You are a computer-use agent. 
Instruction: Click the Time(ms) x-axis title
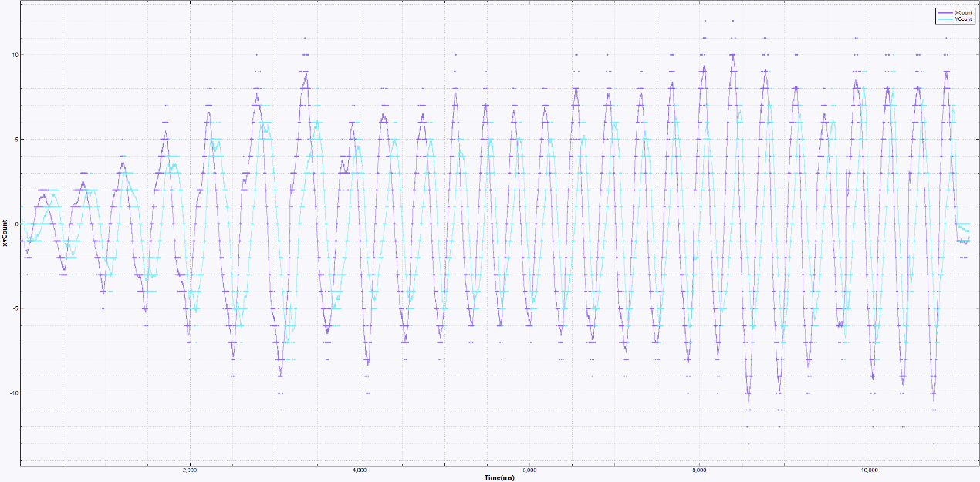pos(499,477)
